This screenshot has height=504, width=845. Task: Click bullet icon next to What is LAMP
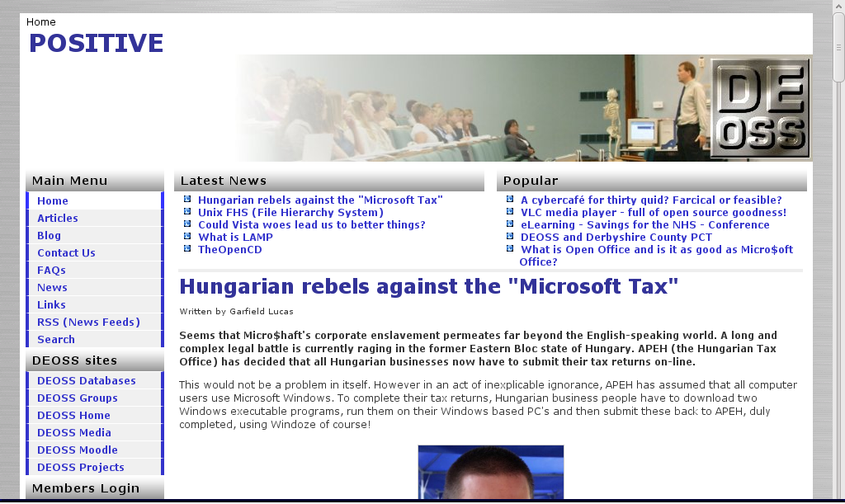tap(187, 237)
